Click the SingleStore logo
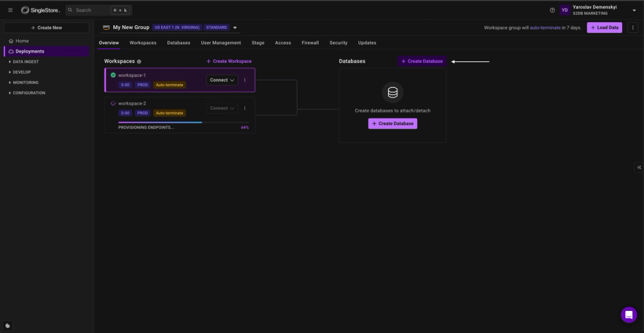644x333 pixels. coord(41,10)
